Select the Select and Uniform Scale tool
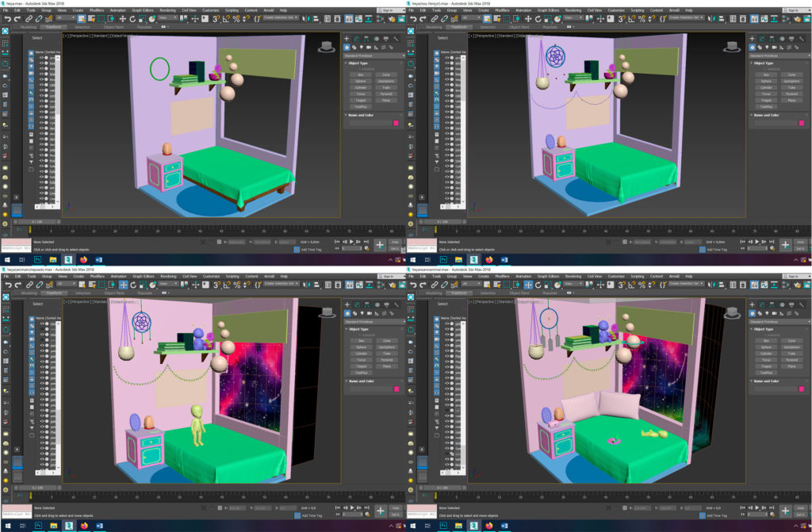The image size is (812, 532). 141,18
